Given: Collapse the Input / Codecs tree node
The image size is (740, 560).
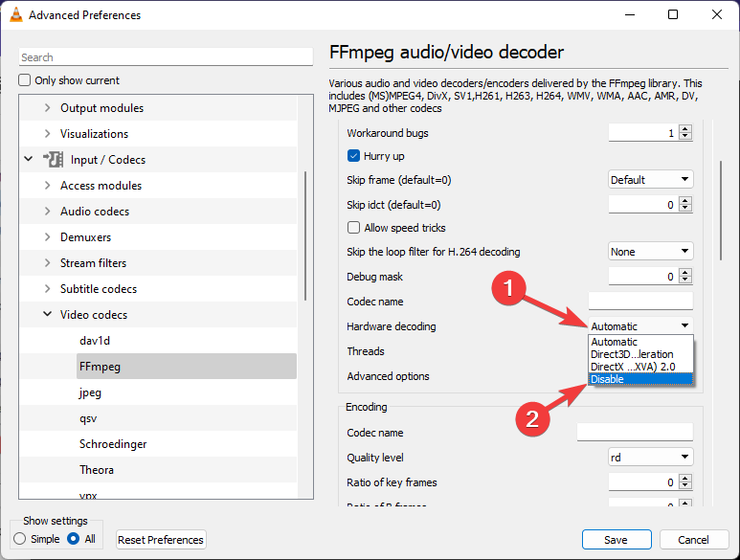Looking at the screenshot, I should [x=29, y=159].
